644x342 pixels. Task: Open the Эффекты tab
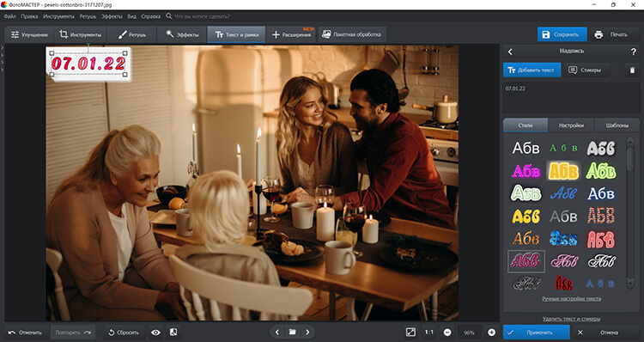182,35
